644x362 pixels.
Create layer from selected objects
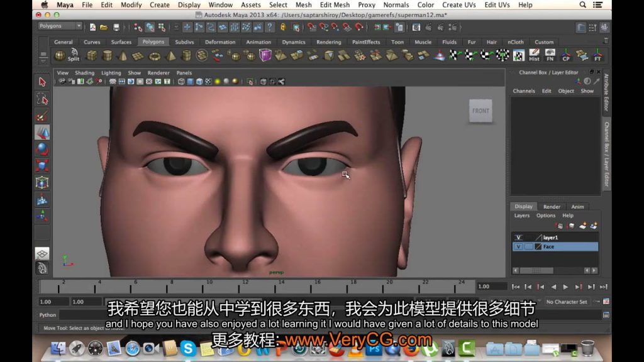[x=594, y=226]
